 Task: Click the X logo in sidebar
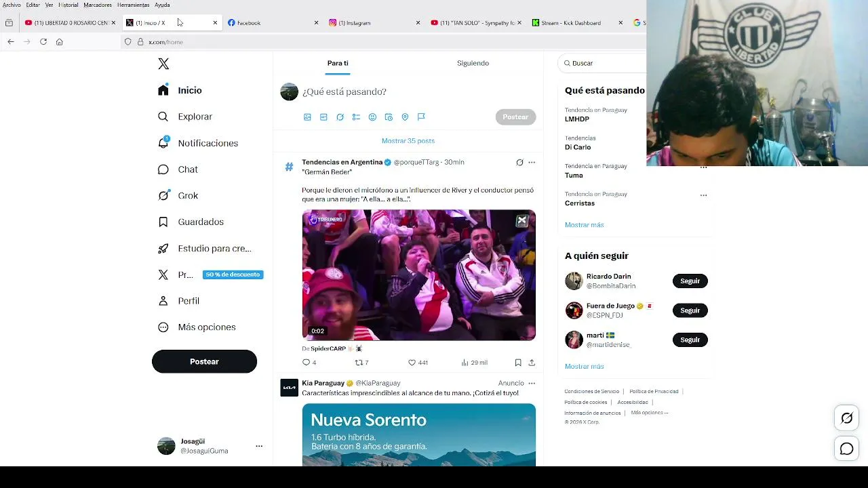(x=163, y=64)
